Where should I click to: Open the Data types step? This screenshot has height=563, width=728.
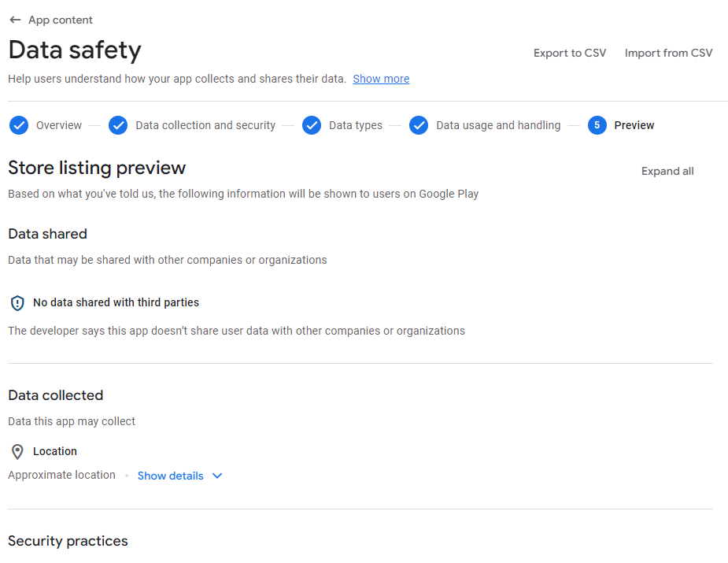pos(356,125)
